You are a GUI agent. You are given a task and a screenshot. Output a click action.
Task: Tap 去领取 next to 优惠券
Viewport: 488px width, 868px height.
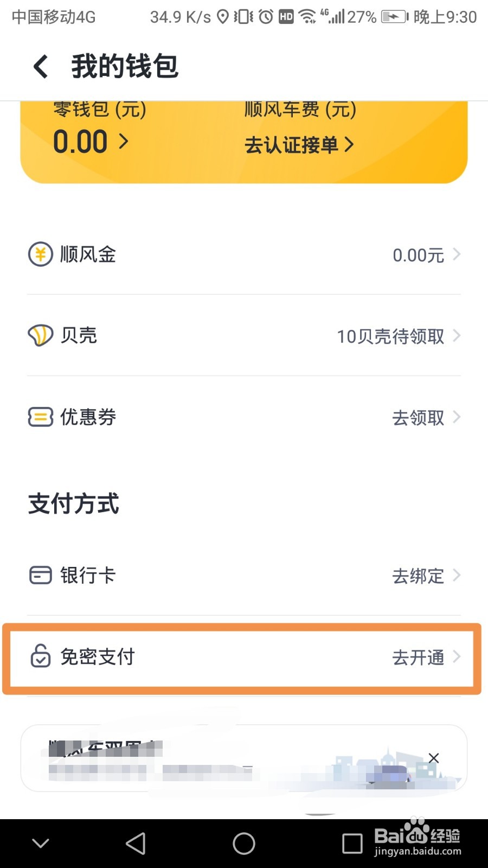(x=426, y=417)
